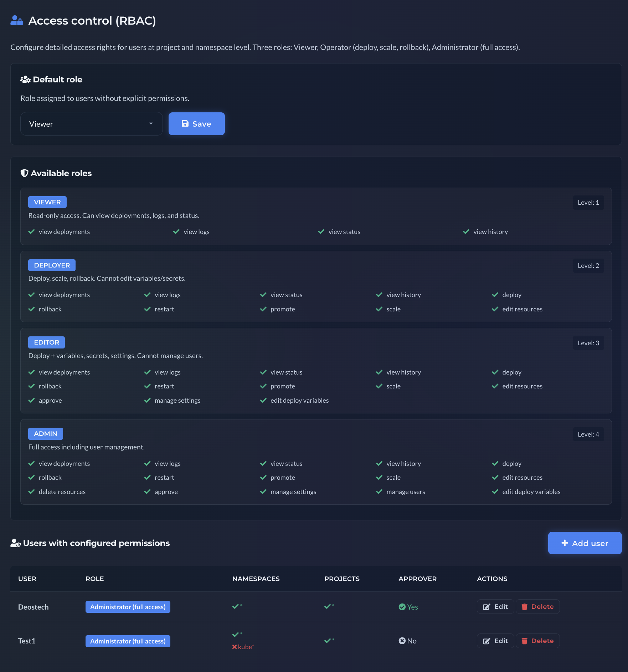The width and height of the screenshot is (628, 672).
Task: Open the Viewer default role dropdown
Action: (91, 124)
